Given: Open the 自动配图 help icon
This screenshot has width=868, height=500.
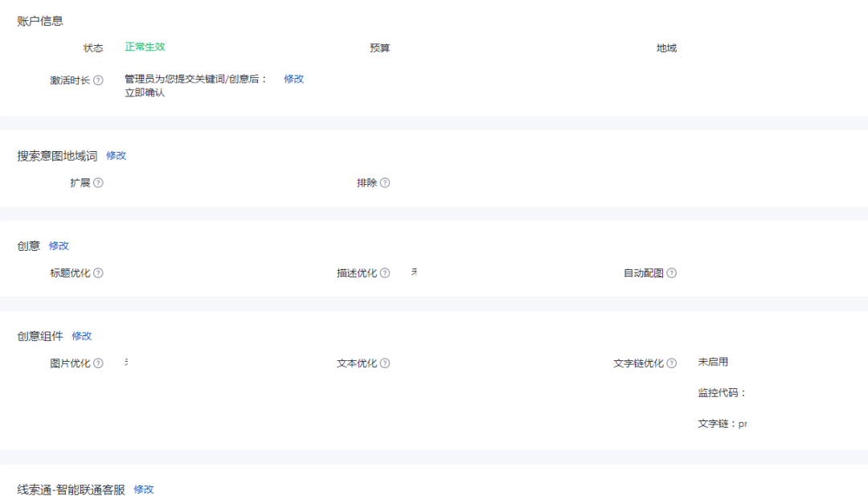Looking at the screenshot, I should pos(672,273).
